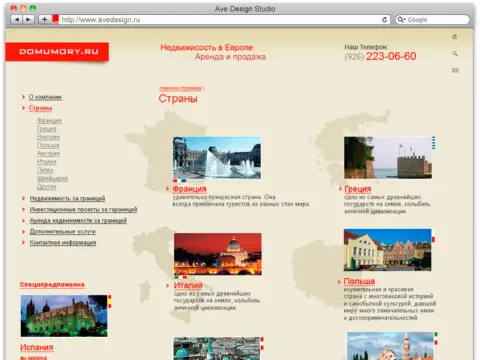Select Франция in the sidebar submenu

click(49, 120)
